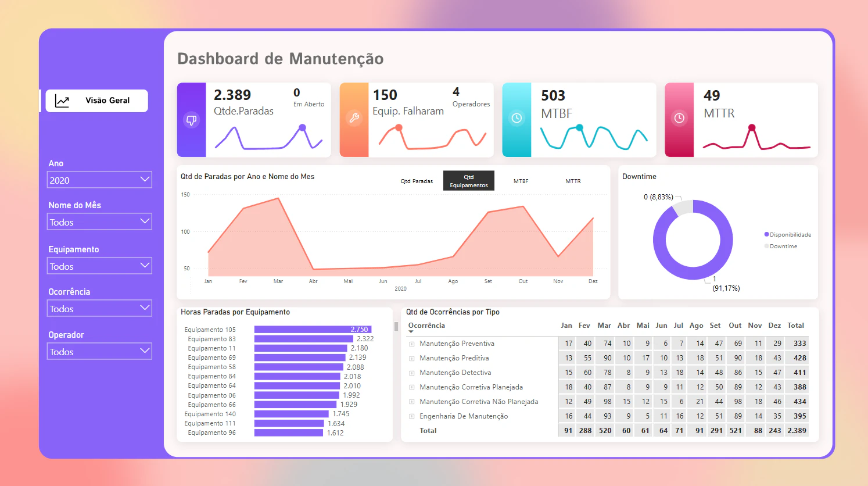Click the Operadores label

pos(471,104)
